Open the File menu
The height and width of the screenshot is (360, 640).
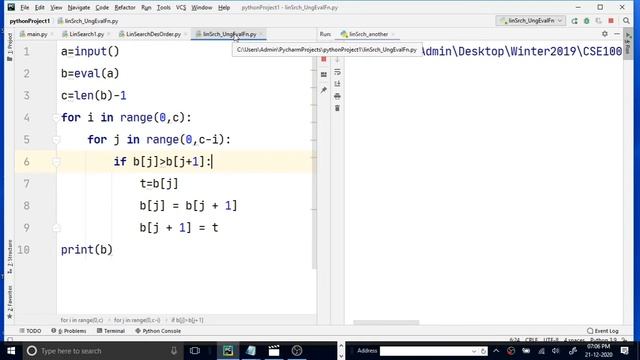point(24,7)
